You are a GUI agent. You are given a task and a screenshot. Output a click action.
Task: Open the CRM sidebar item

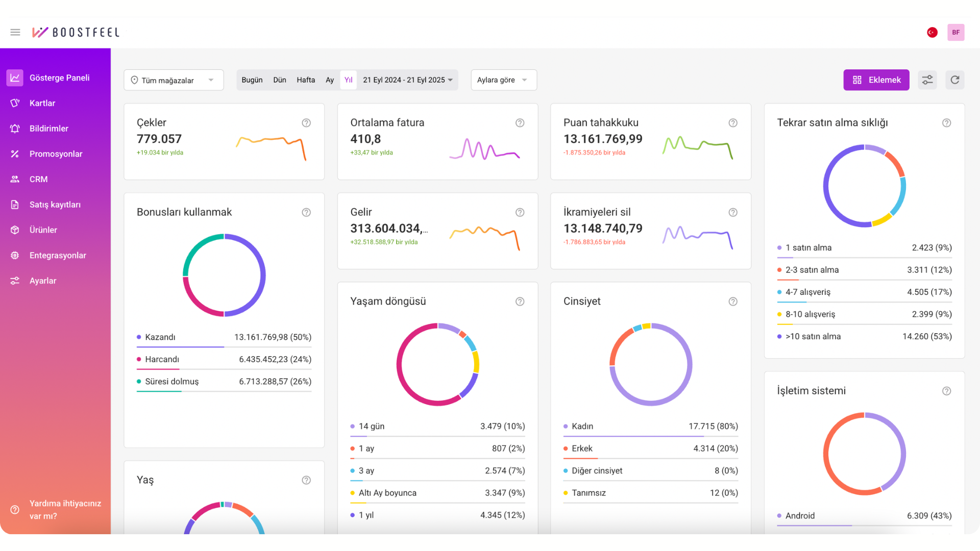click(38, 180)
